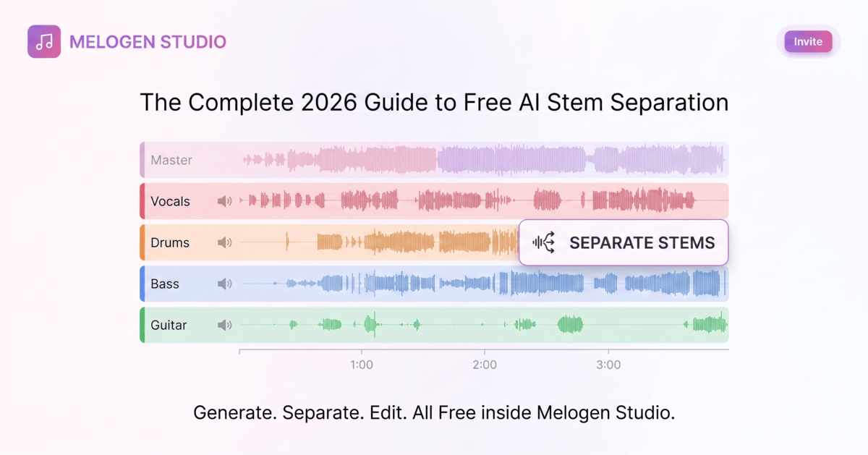Click the SEPARATE STEMS button
Screen dimensions: 868x455
tap(624, 242)
